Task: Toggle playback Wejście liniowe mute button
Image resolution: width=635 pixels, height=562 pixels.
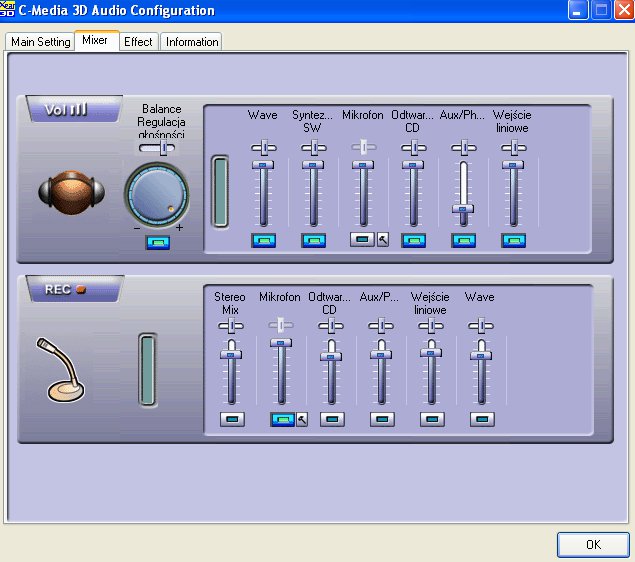Action: point(514,240)
